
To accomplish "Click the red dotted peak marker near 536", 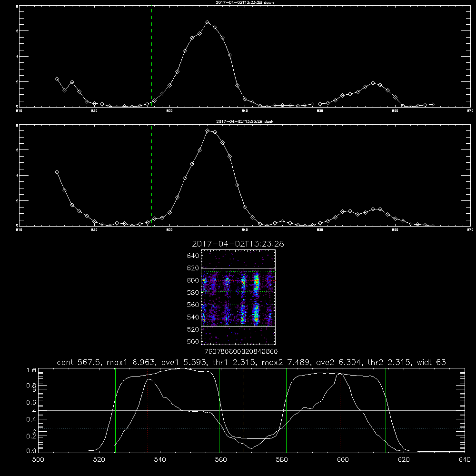I will [x=148, y=410].
